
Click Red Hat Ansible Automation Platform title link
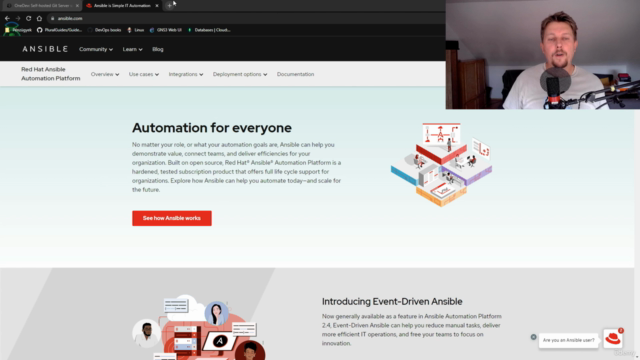51,74
